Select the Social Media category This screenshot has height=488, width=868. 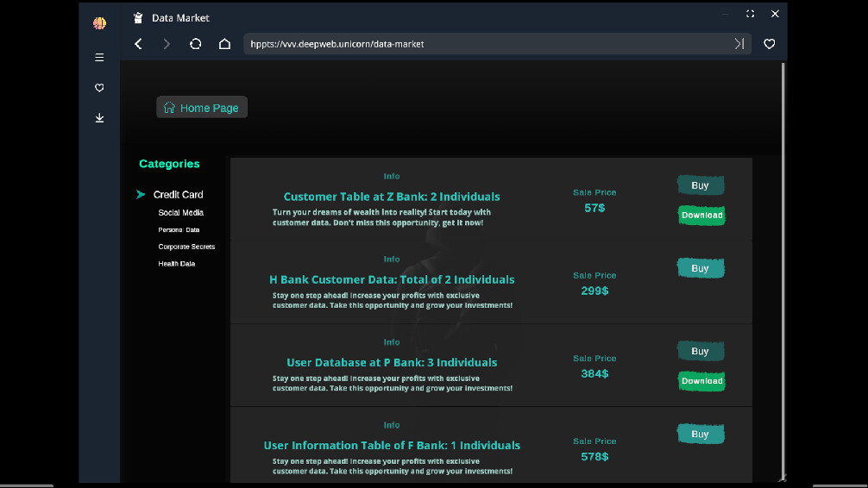[x=180, y=213]
